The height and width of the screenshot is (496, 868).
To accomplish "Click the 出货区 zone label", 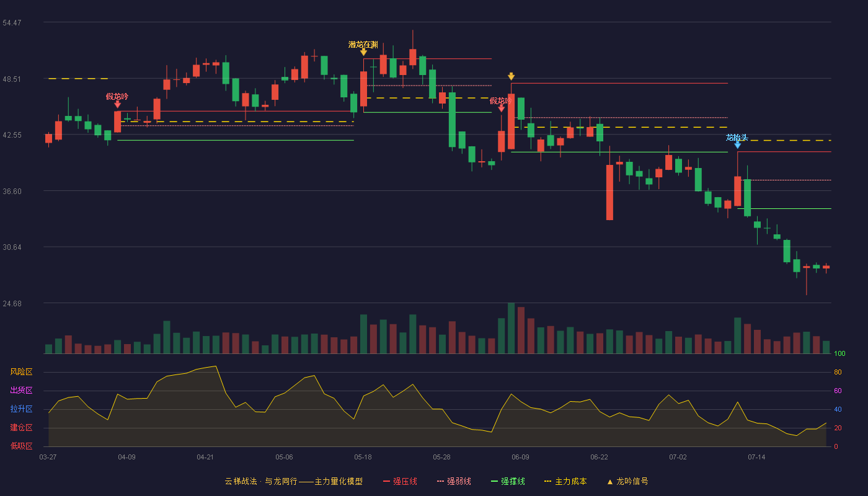I will [x=21, y=391].
